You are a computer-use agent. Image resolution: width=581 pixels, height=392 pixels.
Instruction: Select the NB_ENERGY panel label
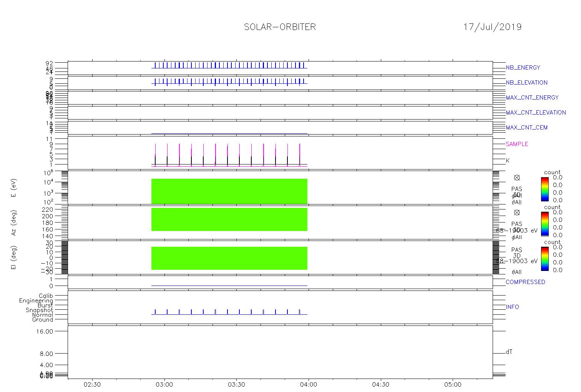(523, 68)
